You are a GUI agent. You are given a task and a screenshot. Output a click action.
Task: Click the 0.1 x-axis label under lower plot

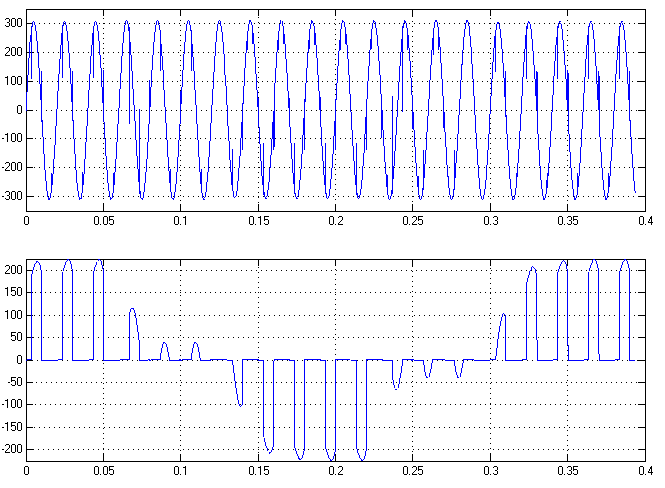(181, 471)
